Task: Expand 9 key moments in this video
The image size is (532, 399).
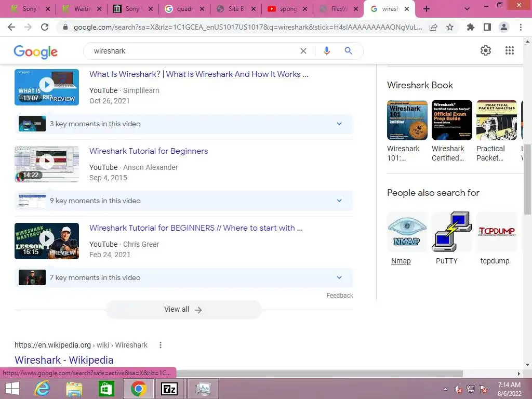Action: pyautogui.click(x=184, y=201)
